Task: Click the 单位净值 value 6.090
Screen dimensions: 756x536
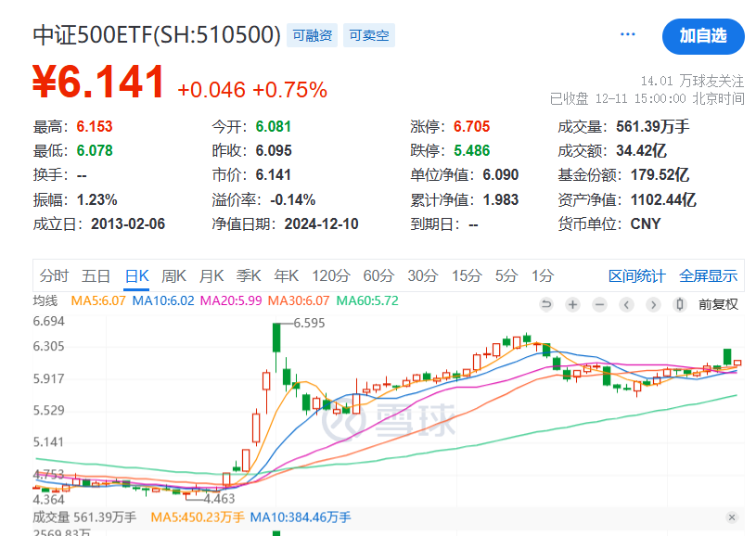Action: [x=501, y=175]
